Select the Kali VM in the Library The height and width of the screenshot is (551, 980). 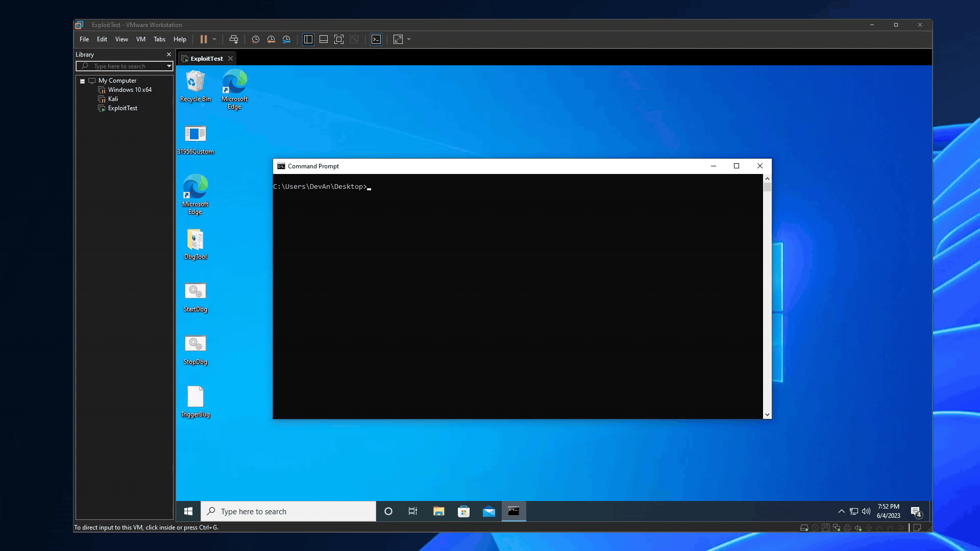click(113, 99)
